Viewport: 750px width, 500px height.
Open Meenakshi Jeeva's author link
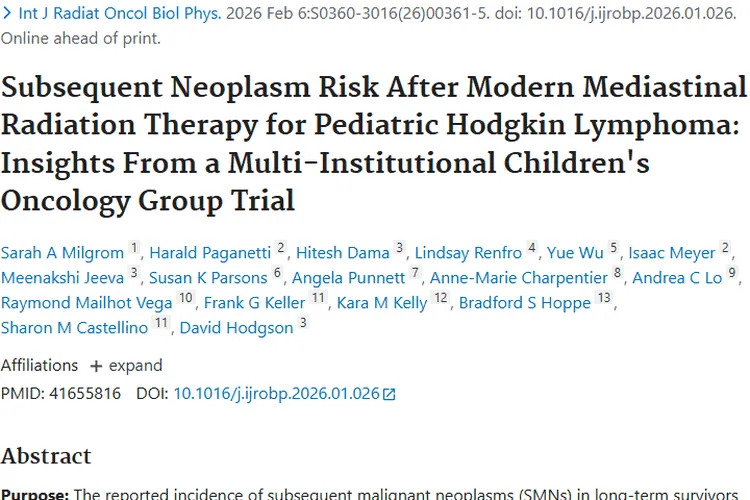pos(62,278)
